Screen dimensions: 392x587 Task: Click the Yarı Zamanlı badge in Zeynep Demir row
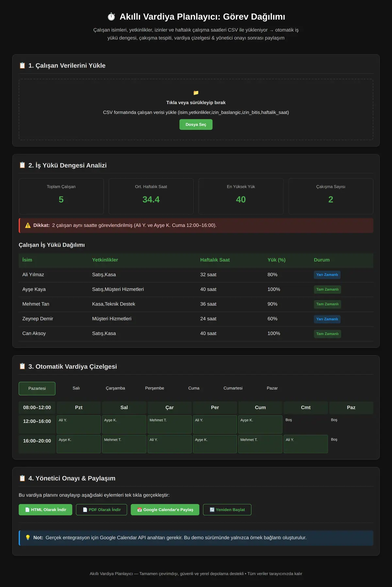[x=327, y=319]
